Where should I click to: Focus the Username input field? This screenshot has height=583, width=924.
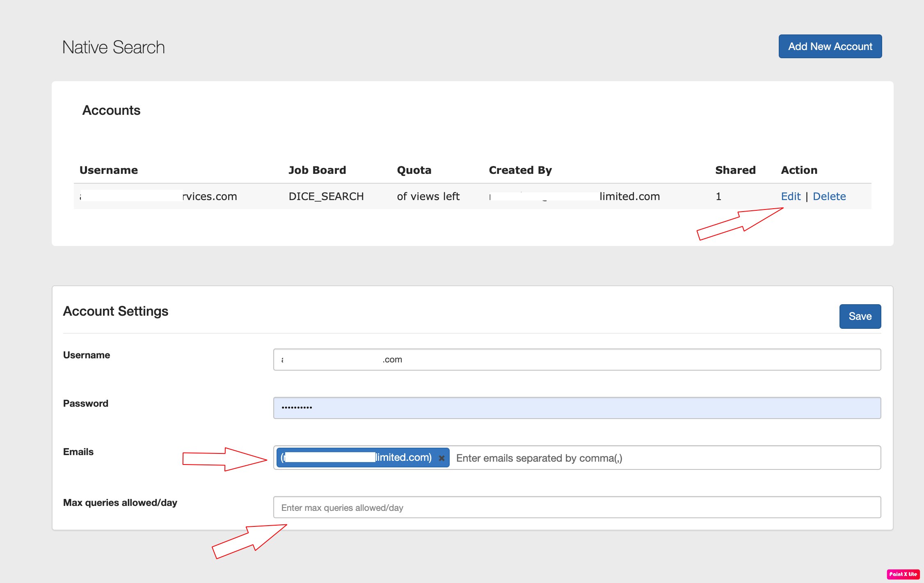click(x=576, y=360)
